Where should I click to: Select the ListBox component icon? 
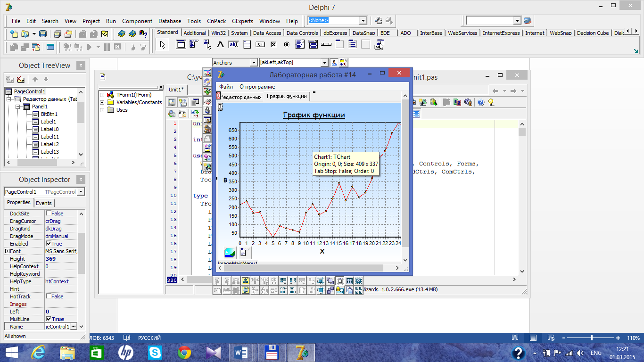point(299,45)
